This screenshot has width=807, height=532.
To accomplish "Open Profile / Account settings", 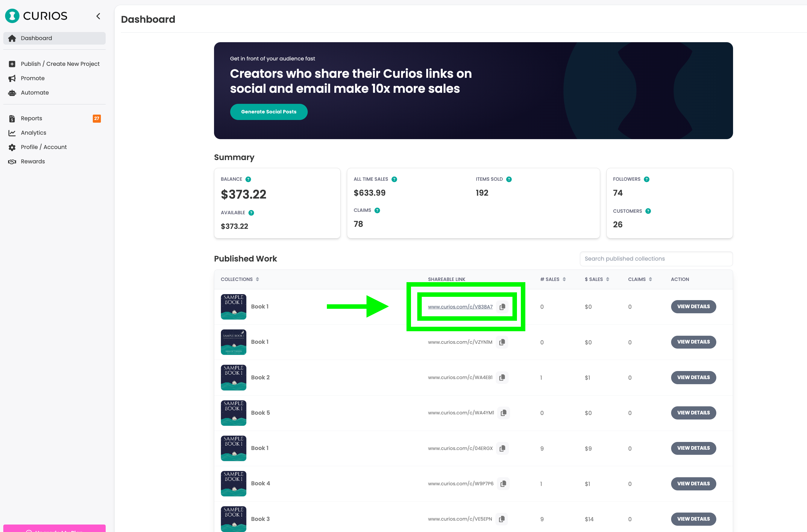I will [54, 147].
